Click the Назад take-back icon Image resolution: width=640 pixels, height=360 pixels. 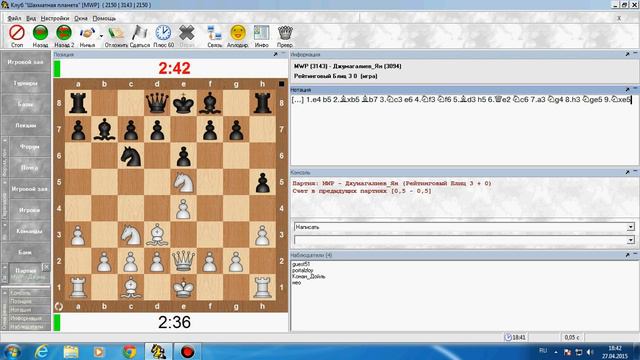point(40,33)
